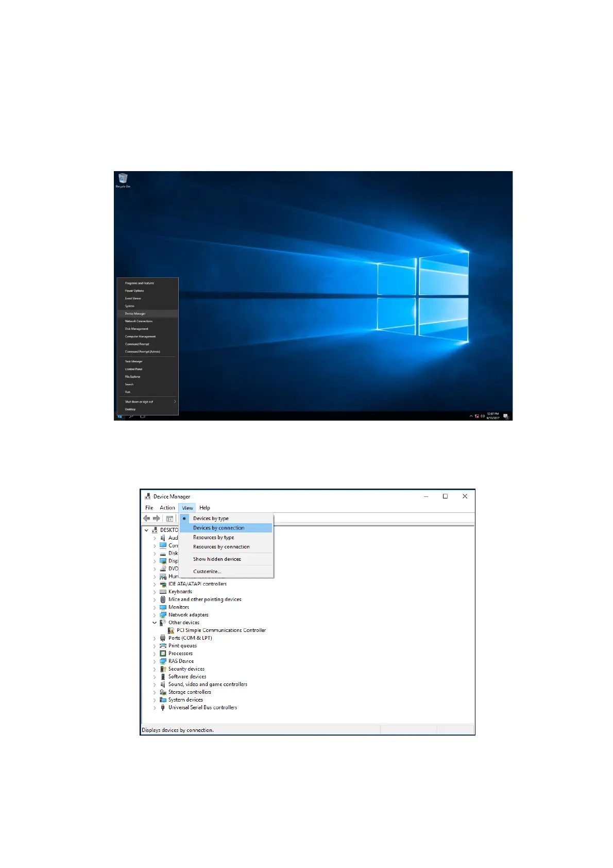Select the Storage controllers icon

(163, 692)
